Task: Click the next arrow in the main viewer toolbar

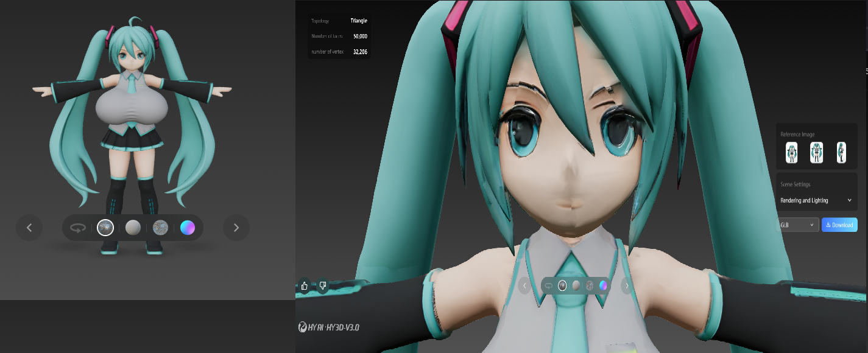Action: [x=627, y=285]
